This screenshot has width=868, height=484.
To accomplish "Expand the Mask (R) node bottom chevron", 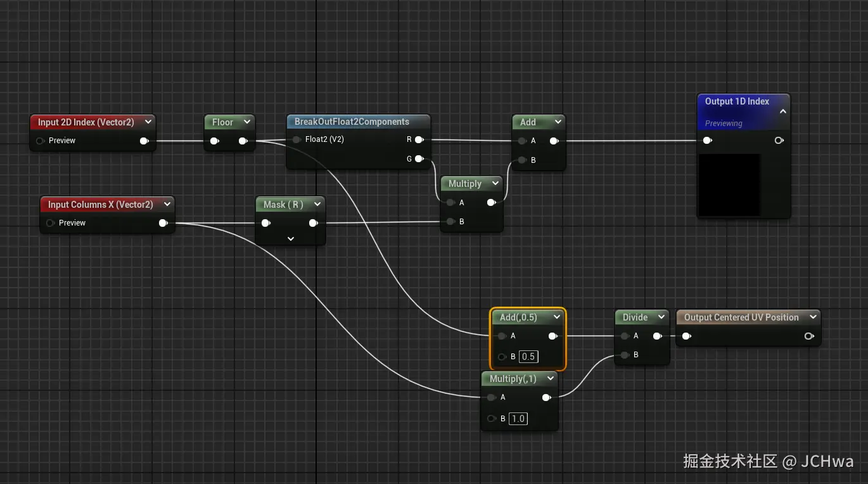I will tap(291, 239).
